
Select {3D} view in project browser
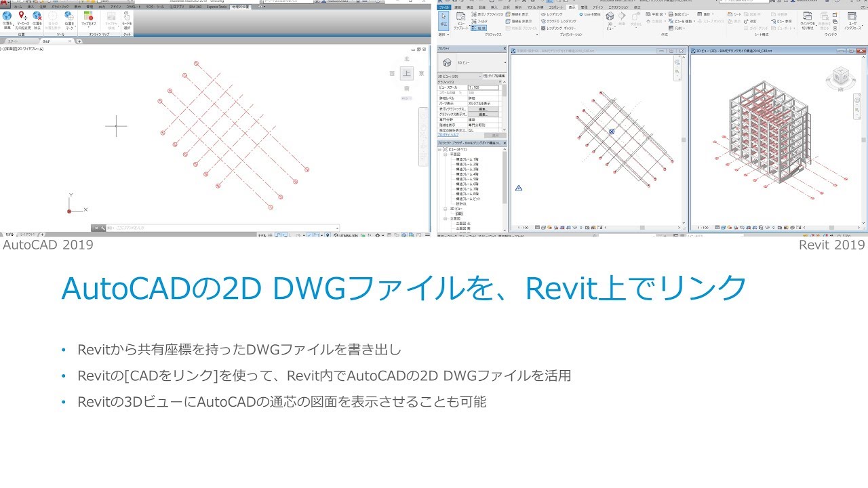(459, 213)
